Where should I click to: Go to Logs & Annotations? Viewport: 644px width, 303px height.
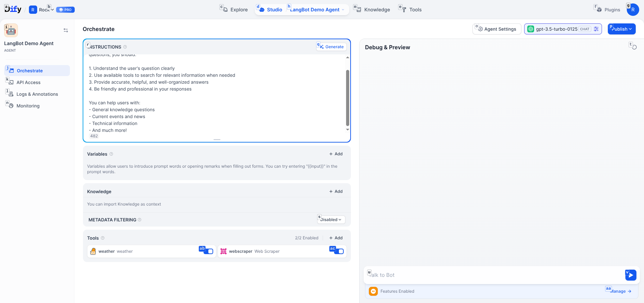pos(37,94)
